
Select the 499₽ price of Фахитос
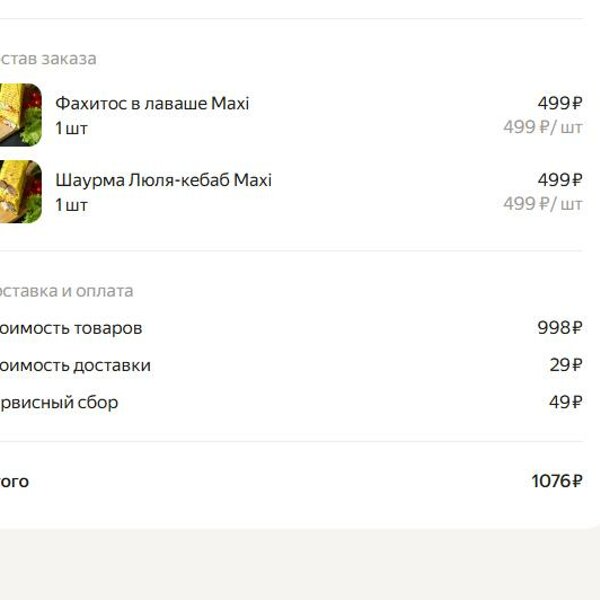click(x=560, y=103)
